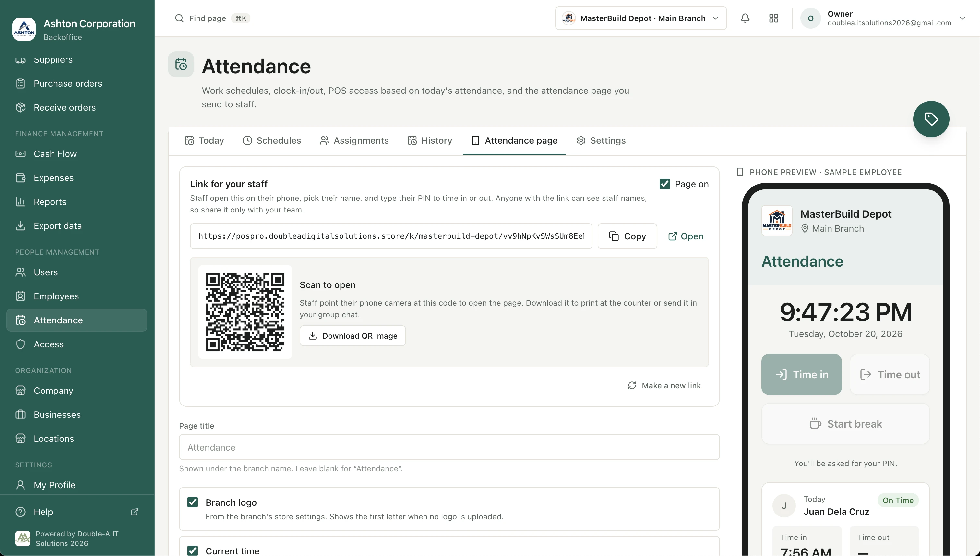Open Businesses in sidebar
Image resolution: width=980 pixels, height=556 pixels.
77,415
